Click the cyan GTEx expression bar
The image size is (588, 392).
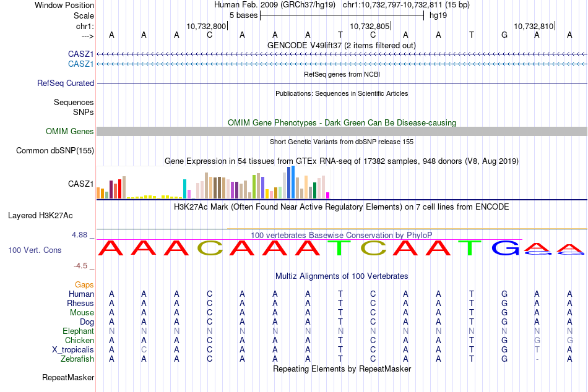point(184,189)
